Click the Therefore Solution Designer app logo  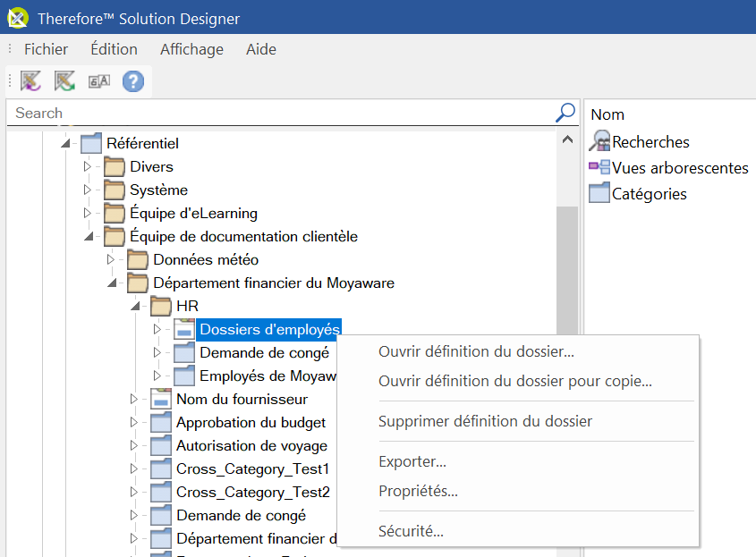point(17,18)
